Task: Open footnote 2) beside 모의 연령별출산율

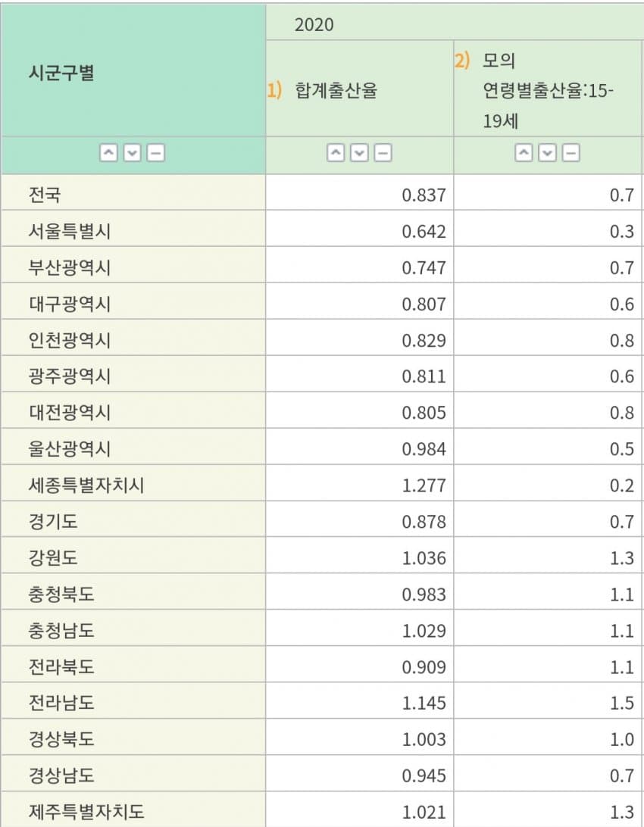Action: [462, 60]
